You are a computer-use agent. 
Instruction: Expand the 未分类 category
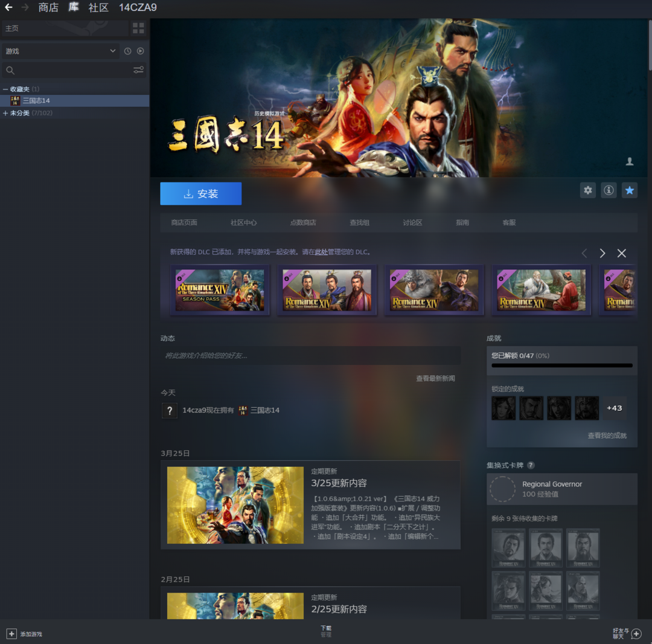tap(5, 113)
